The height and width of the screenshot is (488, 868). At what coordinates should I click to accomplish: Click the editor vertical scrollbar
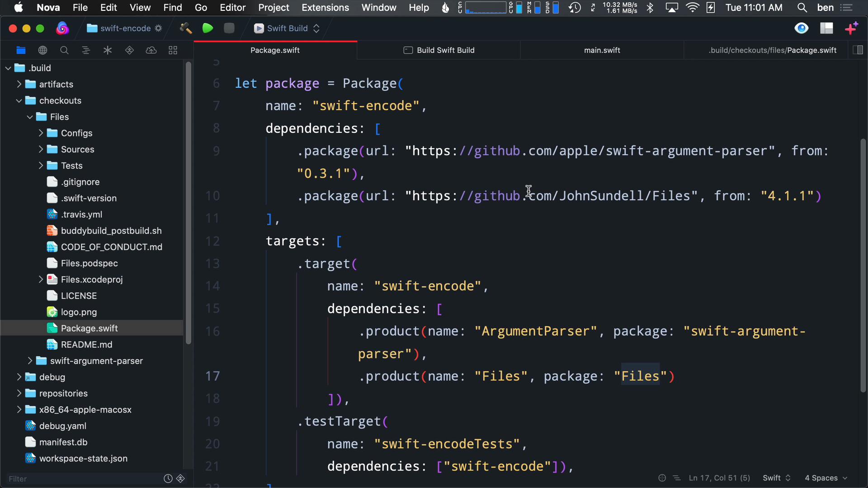coord(863,265)
